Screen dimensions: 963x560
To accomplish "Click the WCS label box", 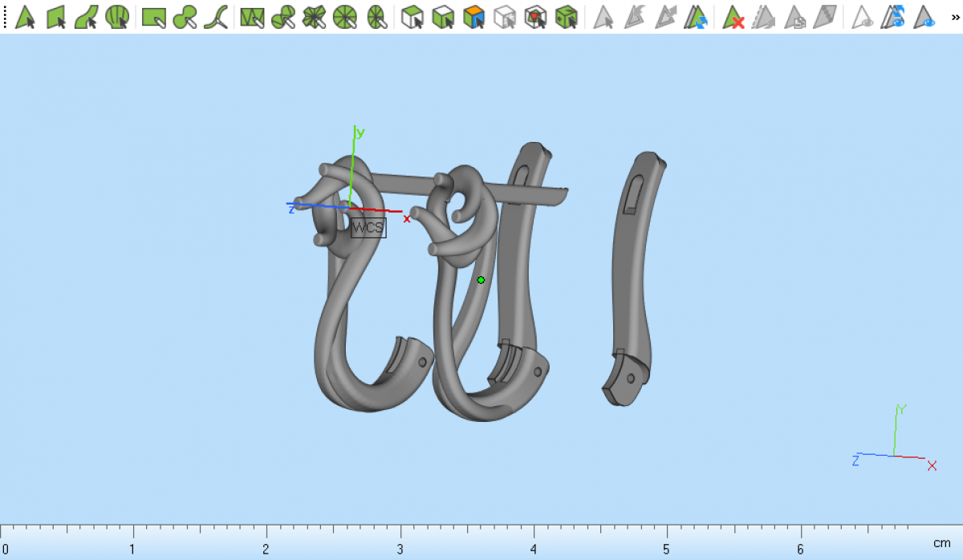I will click(x=368, y=228).
